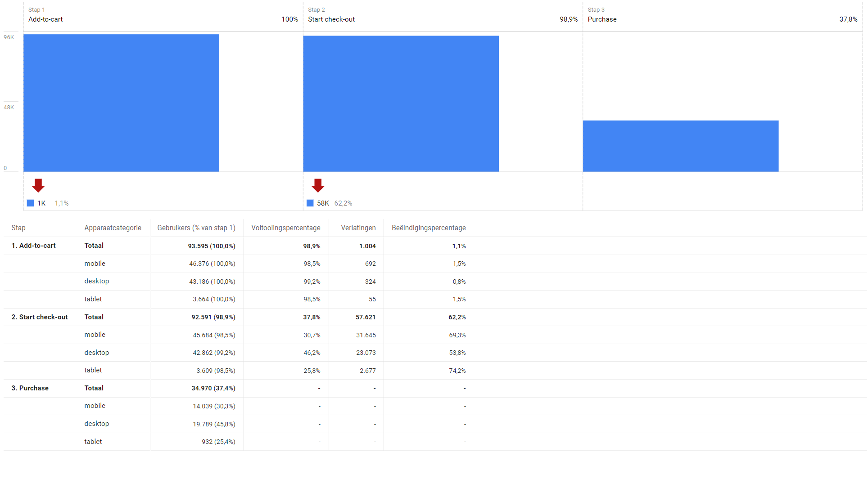Click the Stap column header
Viewport: 868px width, 479px height.
point(18,228)
